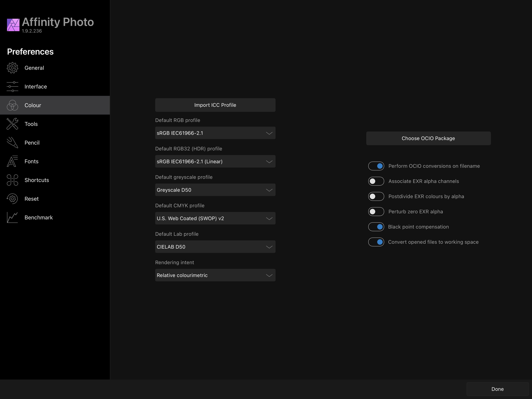Click Choose OCIO Package button

[428, 138]
